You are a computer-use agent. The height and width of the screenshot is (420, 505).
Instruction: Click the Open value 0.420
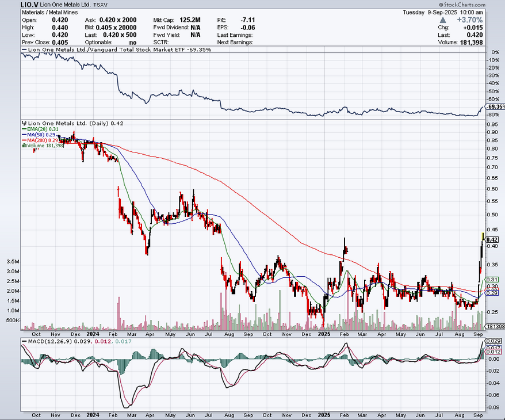click(x=60, y=20)
